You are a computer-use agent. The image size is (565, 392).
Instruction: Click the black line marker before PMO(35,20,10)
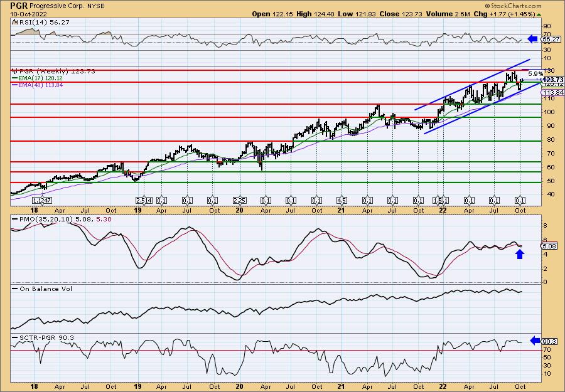15,218
